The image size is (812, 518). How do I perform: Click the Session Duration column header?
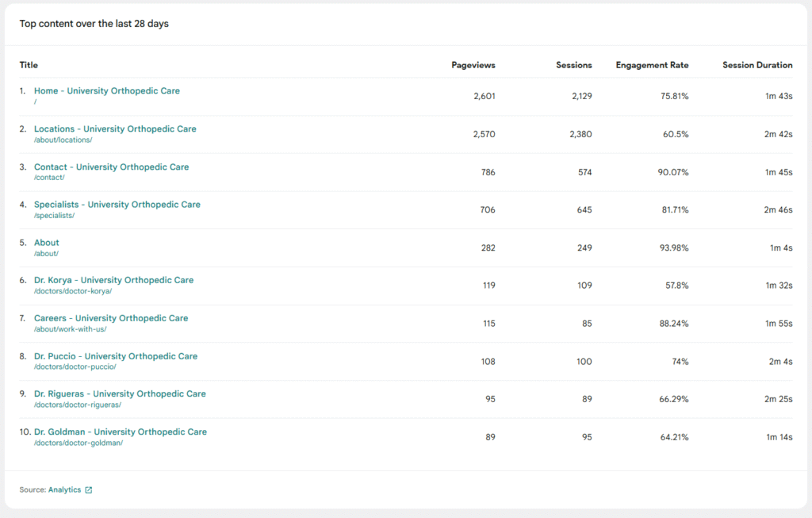(756, 65)
